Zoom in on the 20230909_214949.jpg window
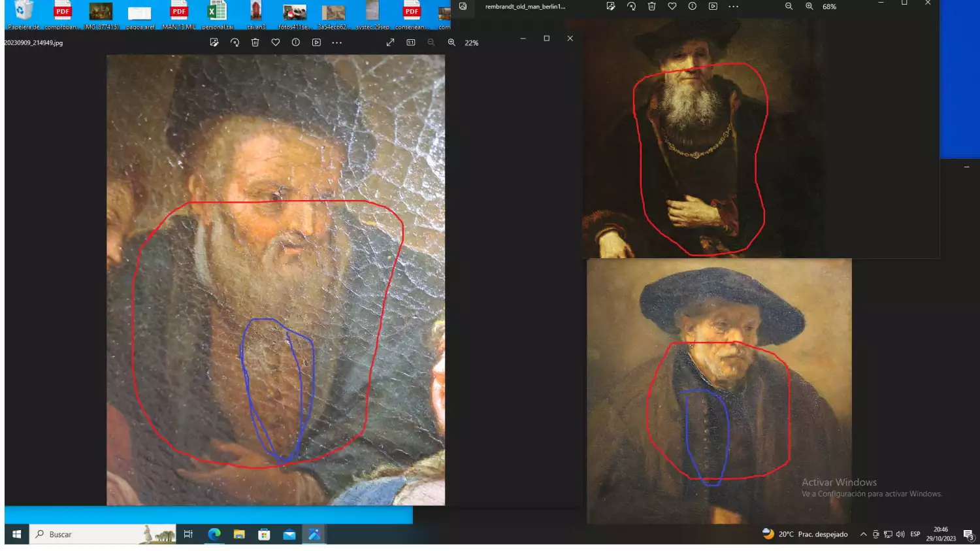 pos(451,42)
